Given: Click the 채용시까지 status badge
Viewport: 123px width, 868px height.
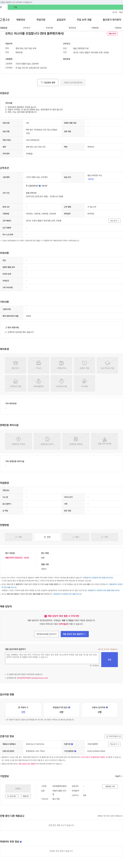Looking at the screenshot, I should click(x=112, y=34).
